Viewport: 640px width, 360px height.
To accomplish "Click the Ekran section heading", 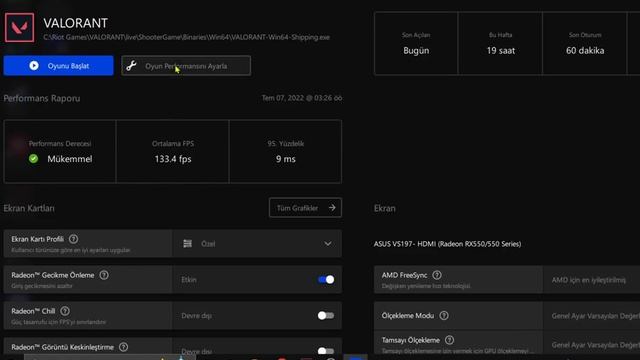I will pos(384,208).
